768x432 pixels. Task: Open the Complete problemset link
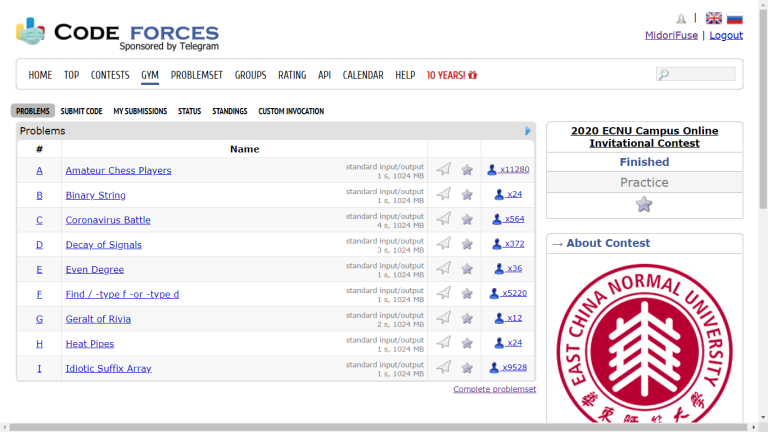coord(494,389)
